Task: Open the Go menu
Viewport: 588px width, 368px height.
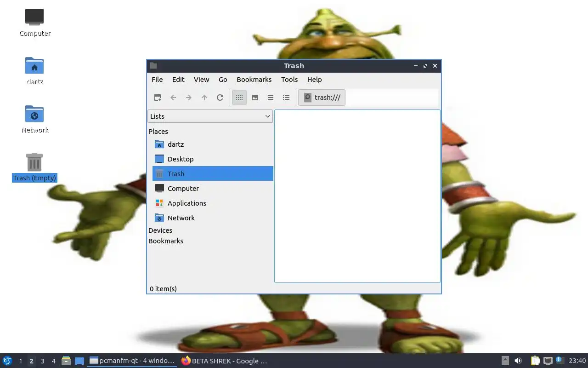Action: [223, 80]
